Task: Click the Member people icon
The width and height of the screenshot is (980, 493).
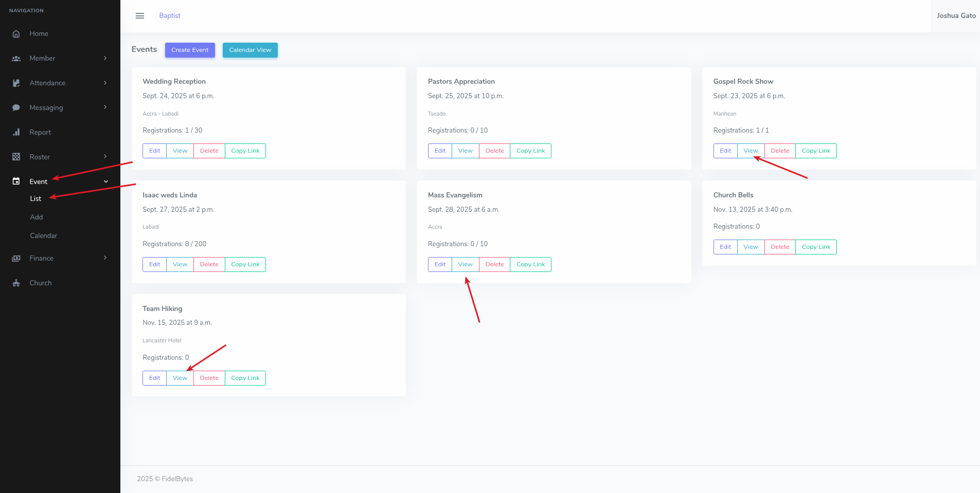Action: (16, 59)
